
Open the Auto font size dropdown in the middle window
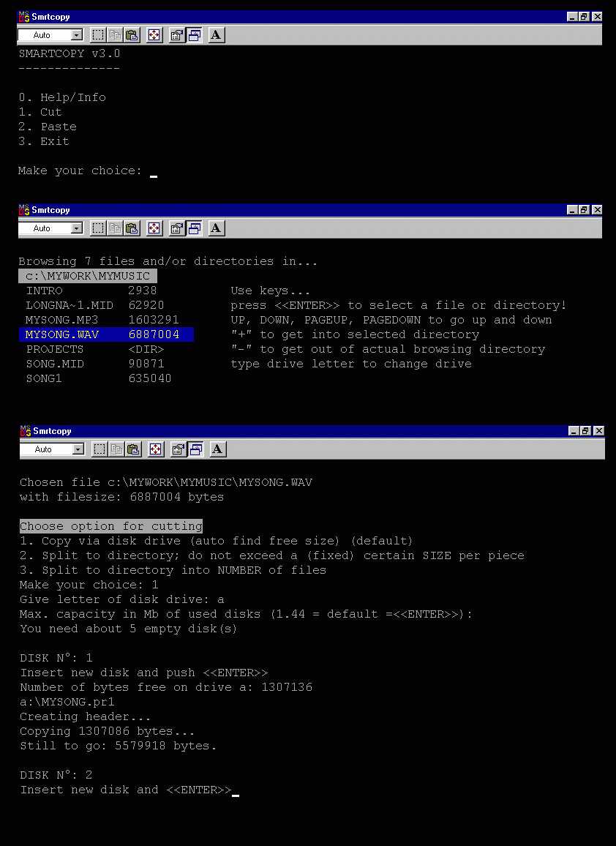coord(77,228)
